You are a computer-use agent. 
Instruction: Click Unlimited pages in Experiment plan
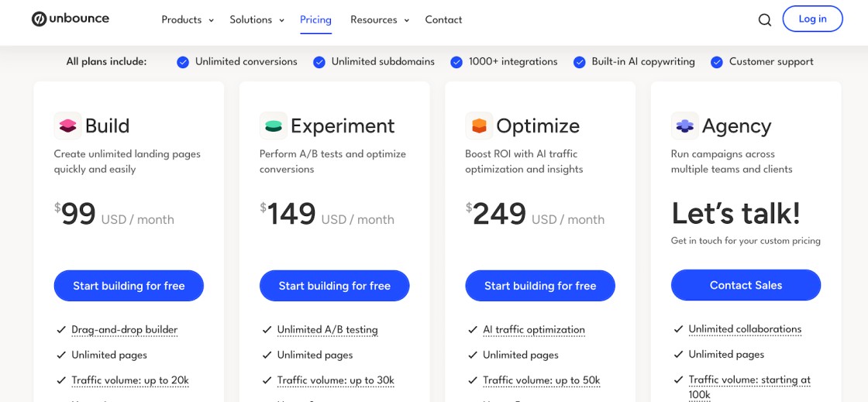(315, 355)
